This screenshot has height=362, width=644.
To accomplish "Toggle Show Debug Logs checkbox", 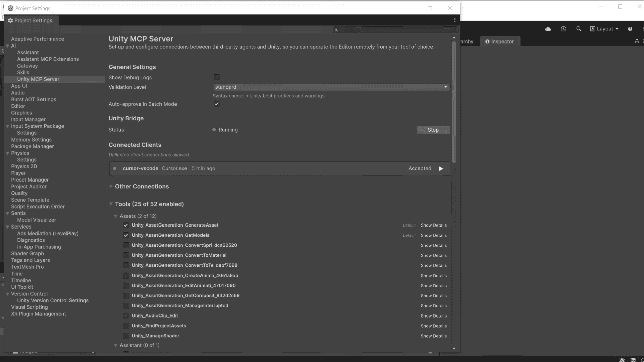I will [217, 77].
